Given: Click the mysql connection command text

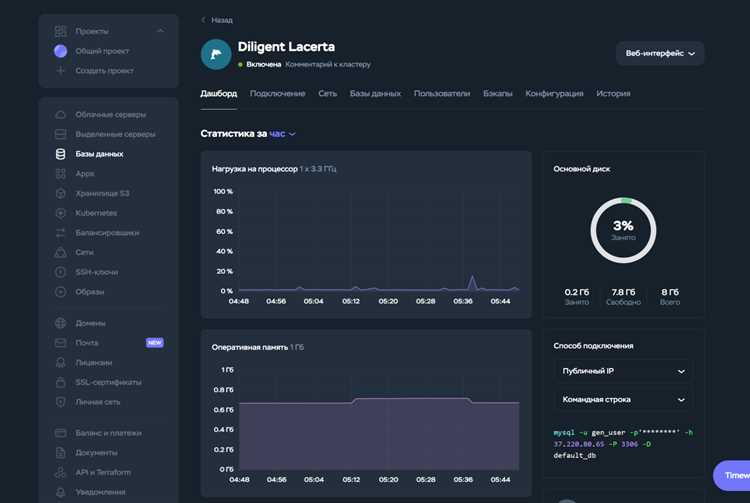Looking at the screenshot, I should tap(623, 444).
